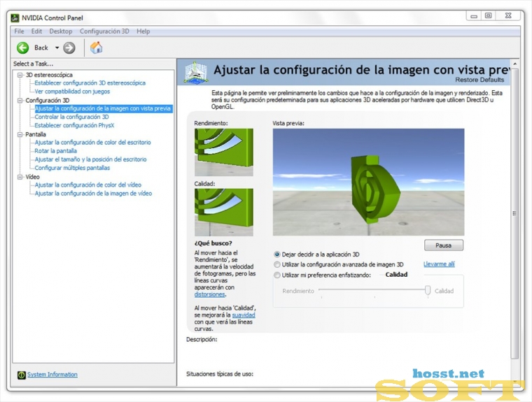Click the Calidad preview thumbnail
Screen dimensions: 532x402
(224, 212)
